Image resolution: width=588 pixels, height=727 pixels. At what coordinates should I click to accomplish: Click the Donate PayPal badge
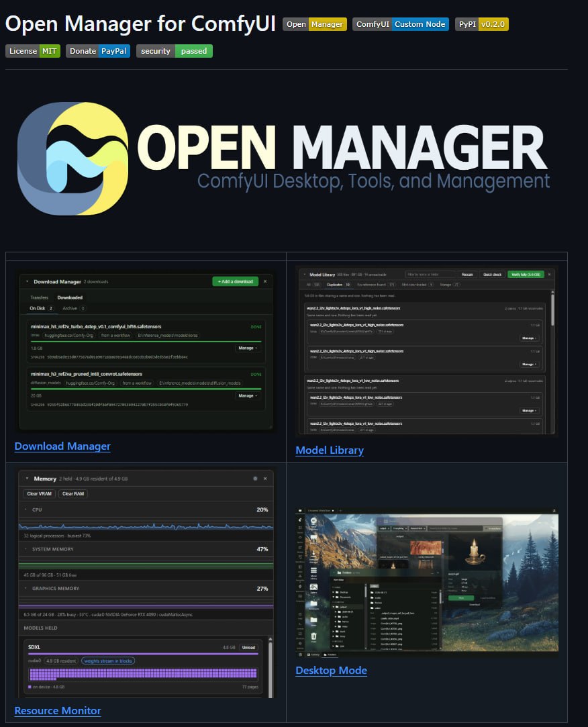click(98, 51)
